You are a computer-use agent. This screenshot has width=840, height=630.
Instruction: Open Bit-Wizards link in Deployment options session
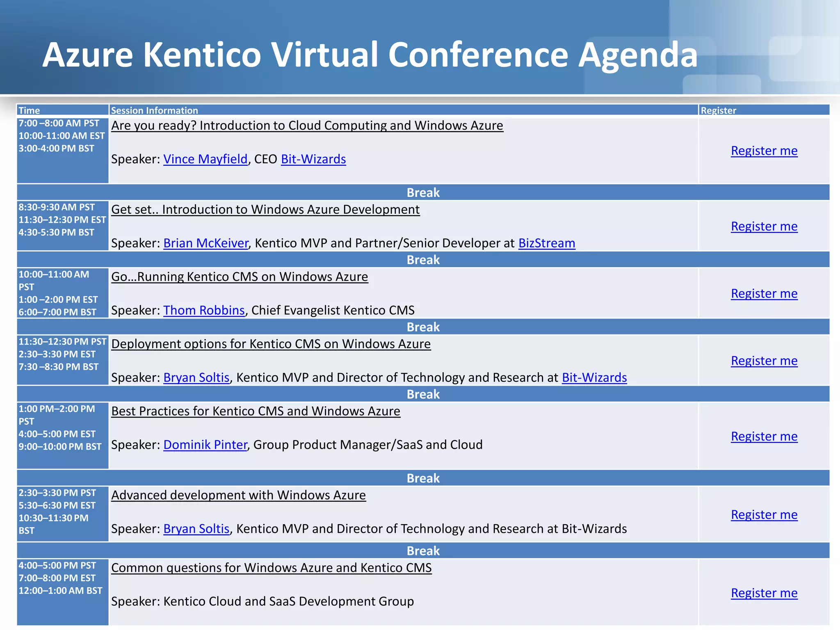(594, 378)
